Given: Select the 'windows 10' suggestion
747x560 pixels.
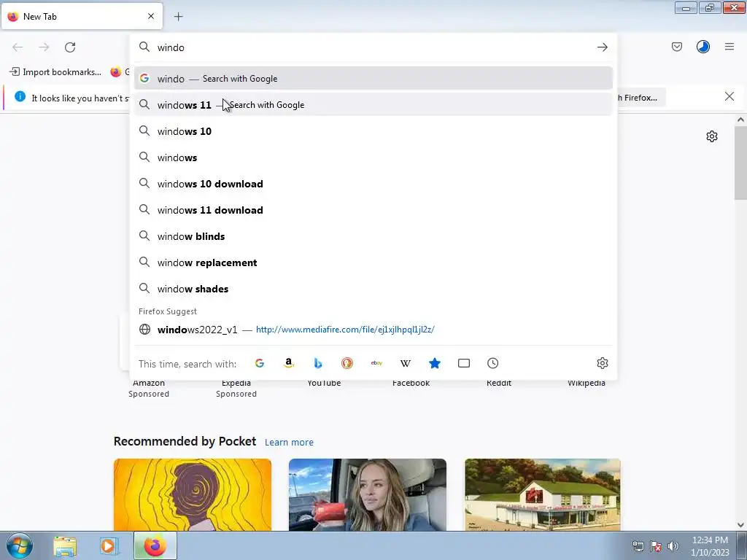Looking at the screenshot, I should click(373, 131).
